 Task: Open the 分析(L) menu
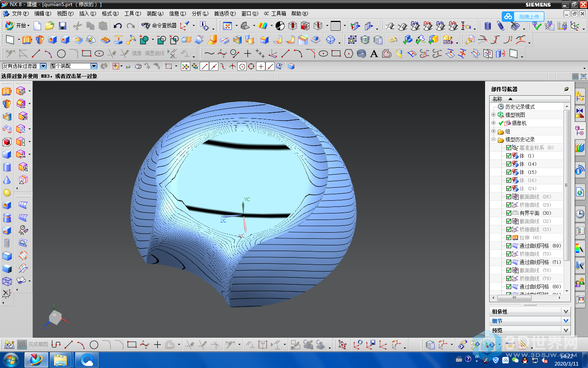(x=200, y=13)
